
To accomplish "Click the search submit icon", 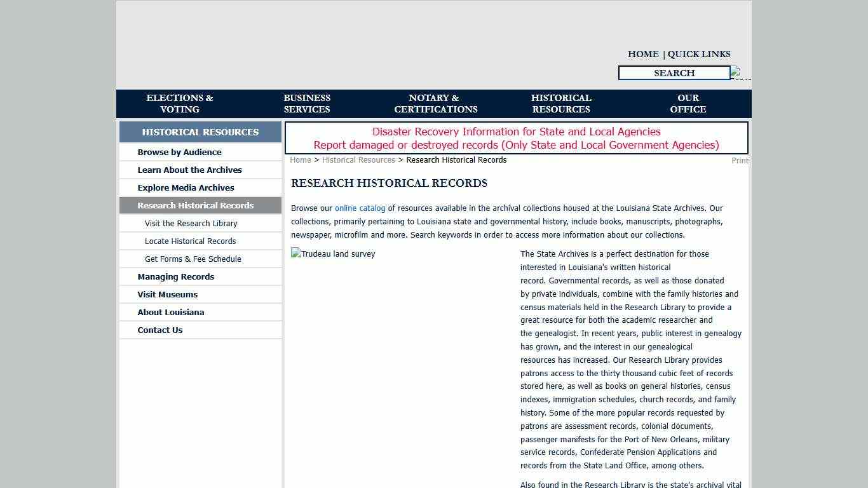I will [x=740, y=73].
